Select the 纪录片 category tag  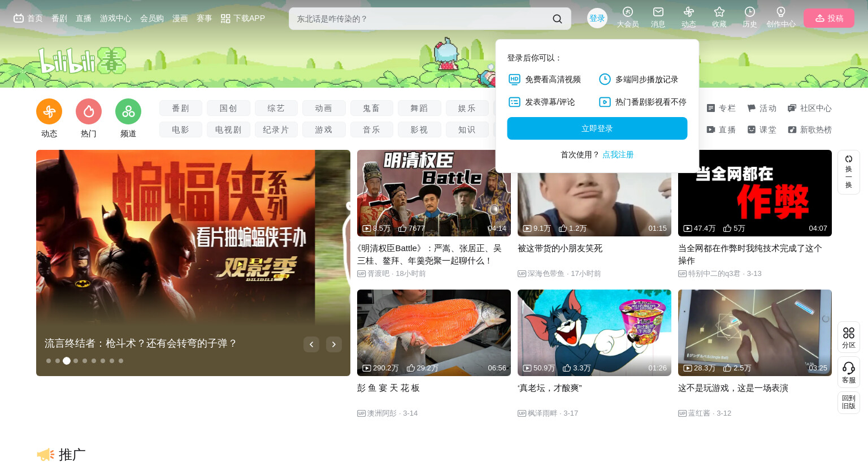point(276,130)
